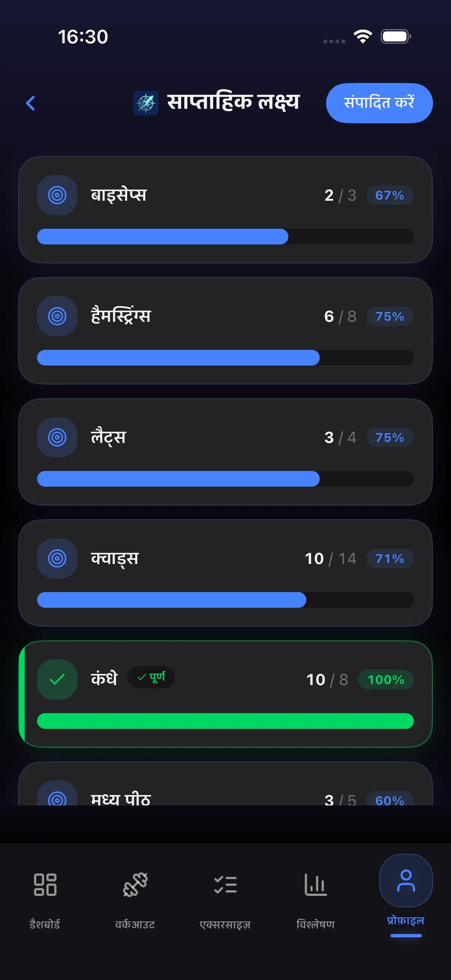Tap the 67% badge on बाइसेप्स
The width and height of the screenshot is (451, 980).
(390, 195)
